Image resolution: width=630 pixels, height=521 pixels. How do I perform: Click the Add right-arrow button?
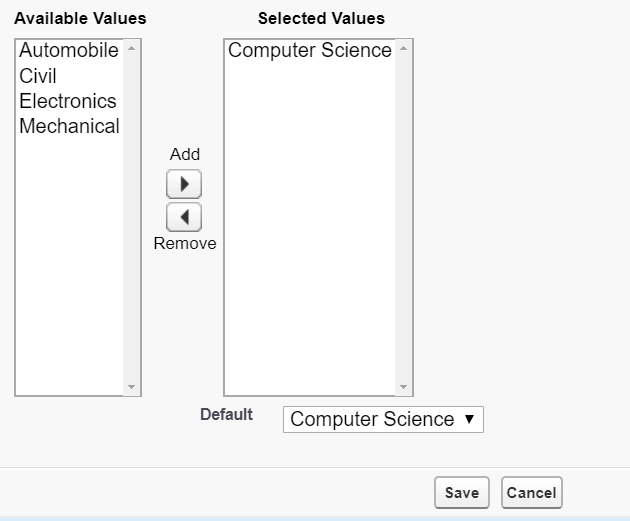(184, 185)
